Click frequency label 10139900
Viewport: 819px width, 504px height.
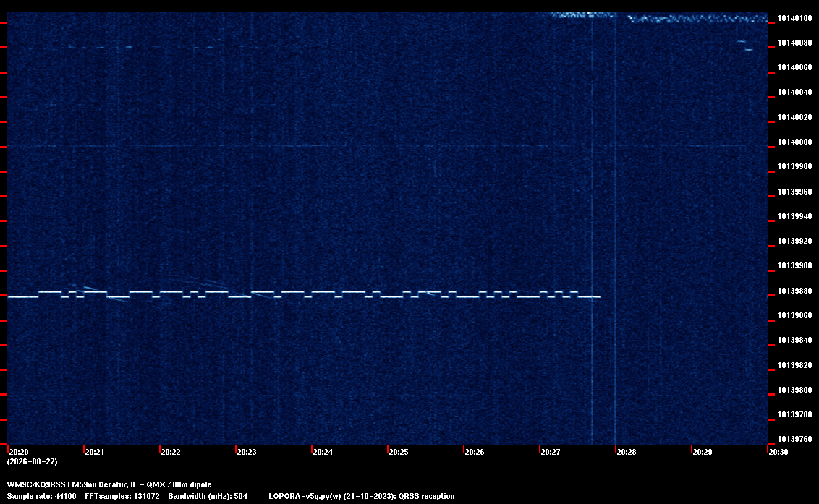[x=795, y=265]
